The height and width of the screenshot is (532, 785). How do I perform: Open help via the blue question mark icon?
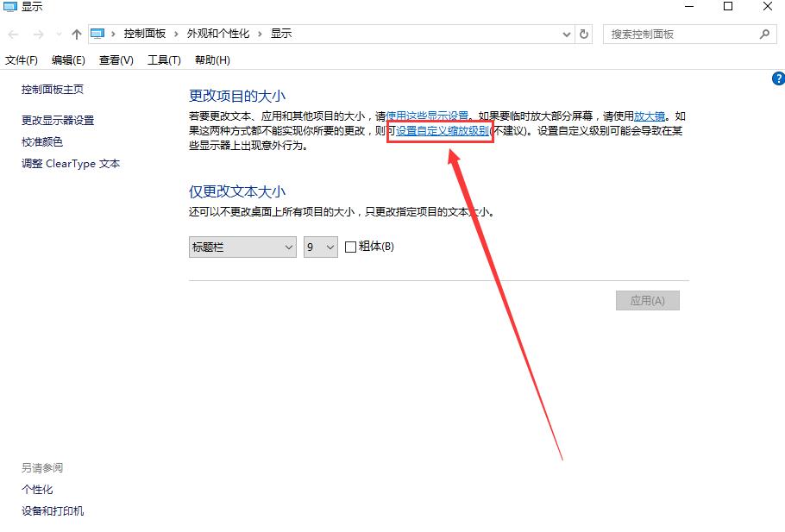777,78
